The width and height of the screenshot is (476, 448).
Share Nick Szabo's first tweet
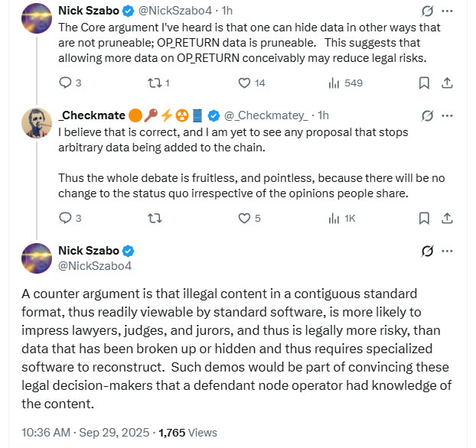tap(448, 83)
